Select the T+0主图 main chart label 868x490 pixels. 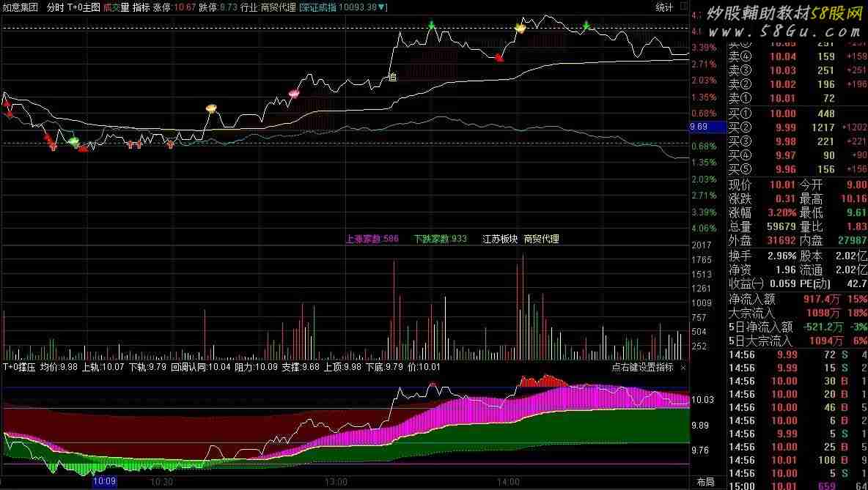[84, 7]
